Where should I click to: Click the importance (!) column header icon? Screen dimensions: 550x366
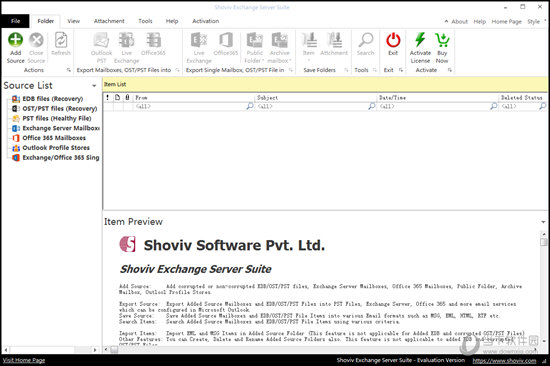pyautogui.click(x=108, y=98)
